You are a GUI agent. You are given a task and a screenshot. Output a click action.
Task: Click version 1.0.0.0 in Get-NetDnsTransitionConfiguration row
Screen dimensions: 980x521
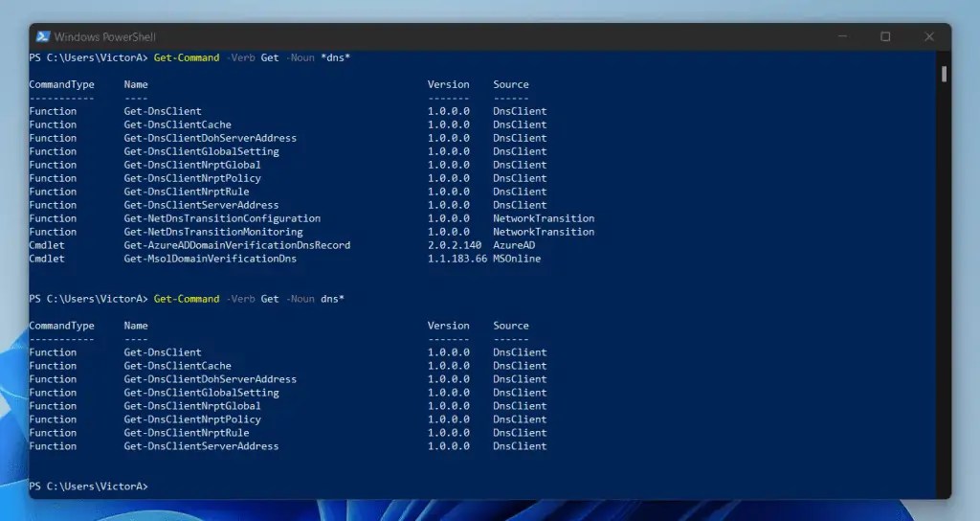tap(449, 218)
